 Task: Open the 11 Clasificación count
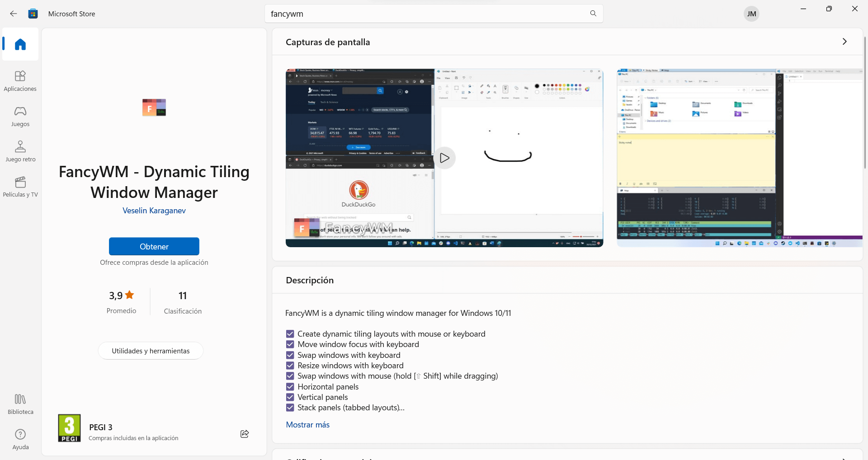click(183, 302)
